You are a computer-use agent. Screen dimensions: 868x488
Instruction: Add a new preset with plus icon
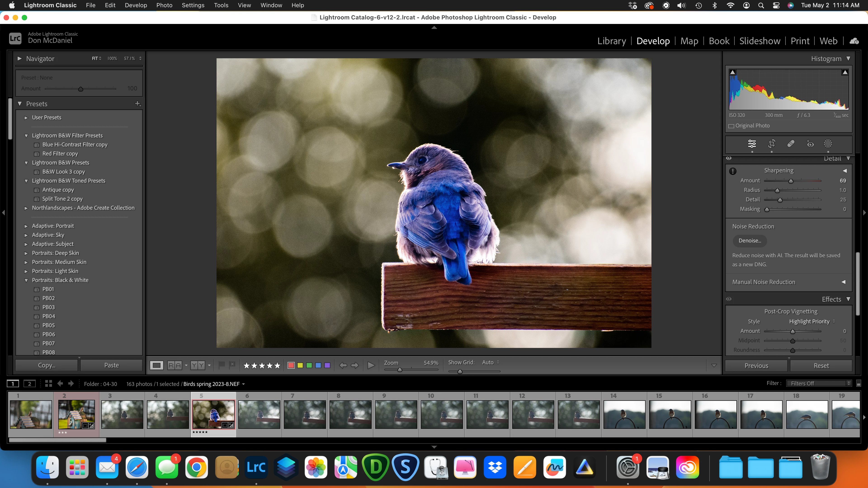(x=137, y=104)
